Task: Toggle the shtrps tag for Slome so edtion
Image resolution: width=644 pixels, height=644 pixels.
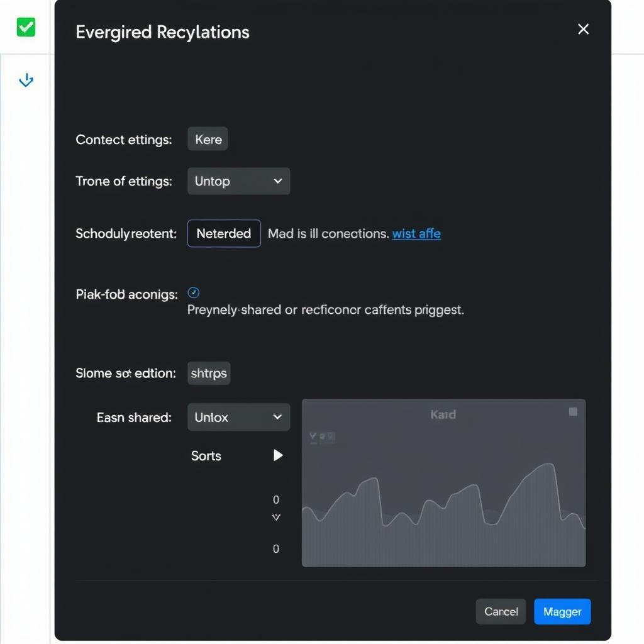Action: click(x=208, y=373)
